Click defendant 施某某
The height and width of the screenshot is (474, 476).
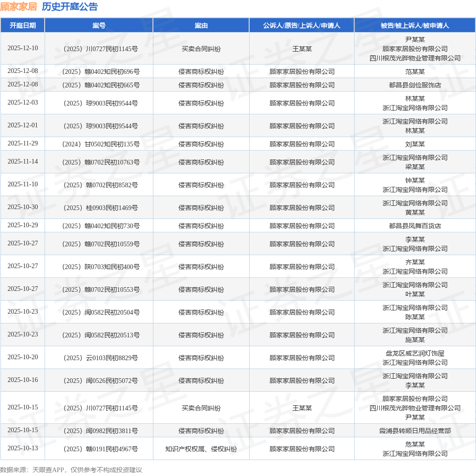point(415,340)
